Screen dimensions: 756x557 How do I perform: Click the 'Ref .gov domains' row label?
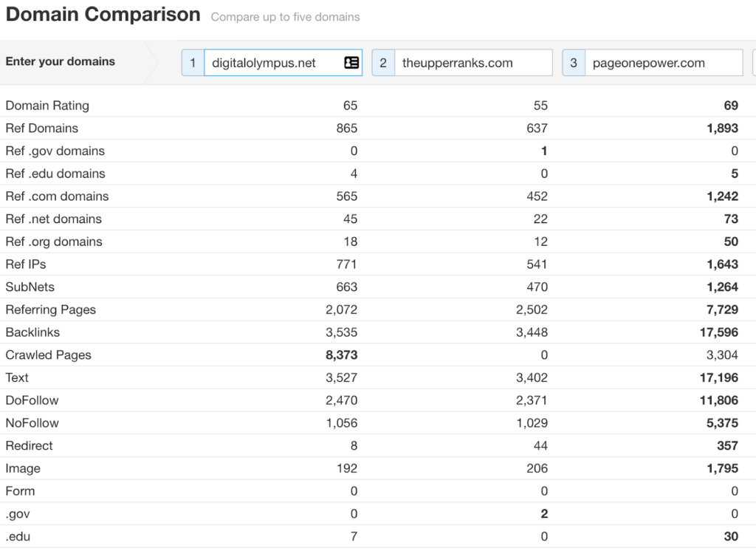55,151
